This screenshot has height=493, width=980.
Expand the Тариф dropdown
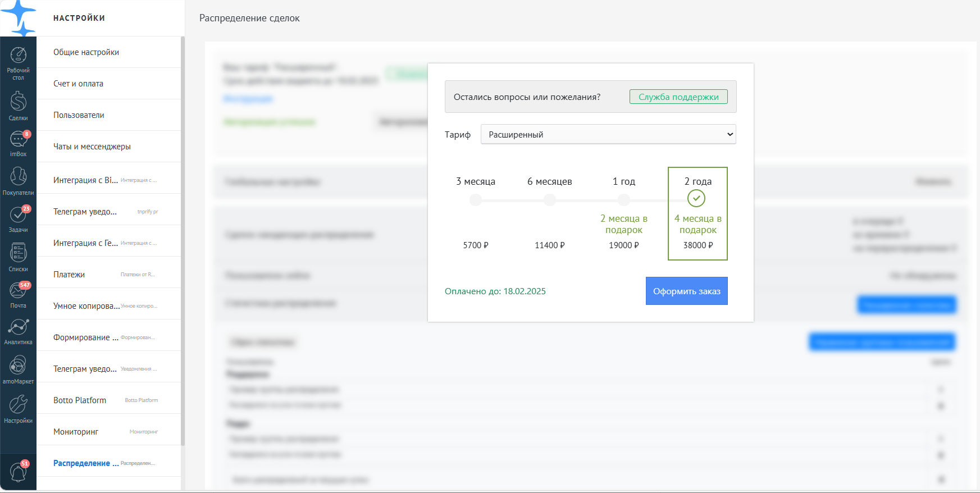[608, 134]
